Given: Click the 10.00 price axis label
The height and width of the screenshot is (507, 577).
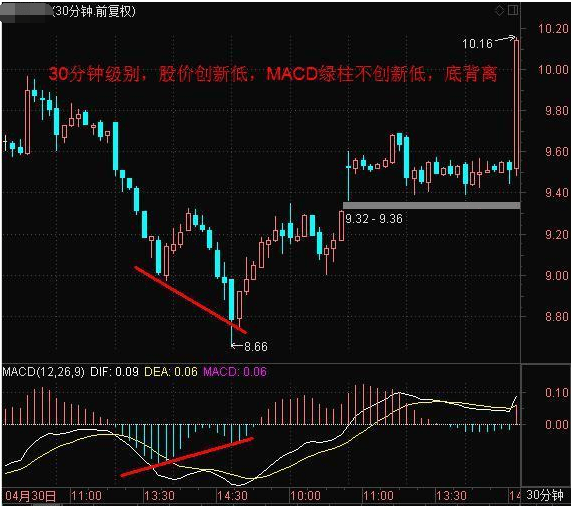Looking at the screenshot, I should (x=553, y=70).
